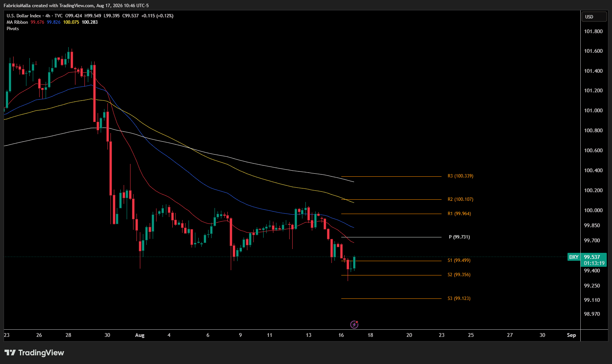The width and height of the screenshot is (612, 364).
Task: Click date 26 on the time axis
Action: 39,335
